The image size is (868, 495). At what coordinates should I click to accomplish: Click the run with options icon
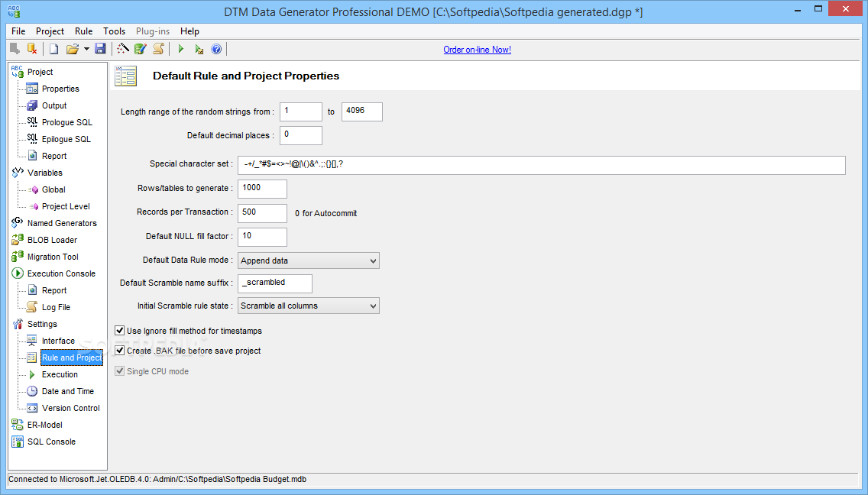pos(199,49)
